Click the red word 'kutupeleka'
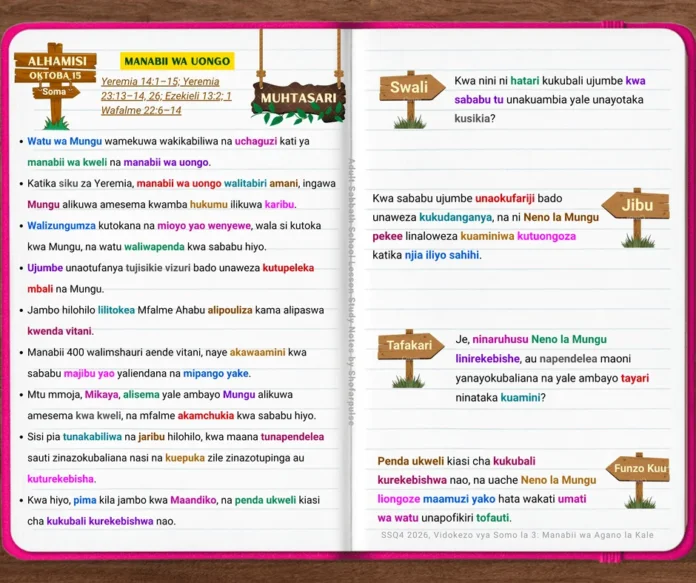 tap(288, 268)
